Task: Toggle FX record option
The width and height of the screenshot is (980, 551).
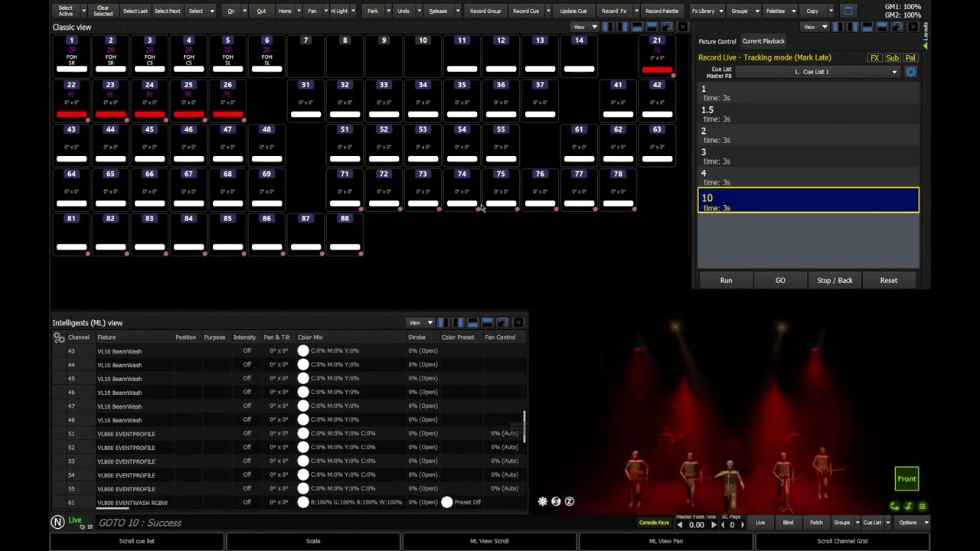Action: (x=874, y=58)
